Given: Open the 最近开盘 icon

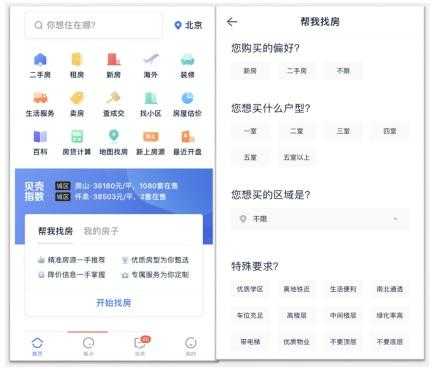Looking at the screenshot, I should point(187,137).
